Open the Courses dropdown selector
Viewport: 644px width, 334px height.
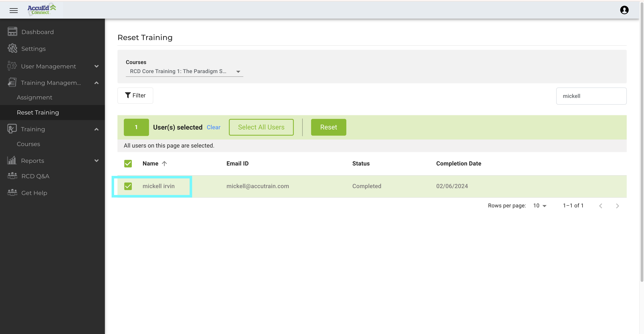[184, 71]
